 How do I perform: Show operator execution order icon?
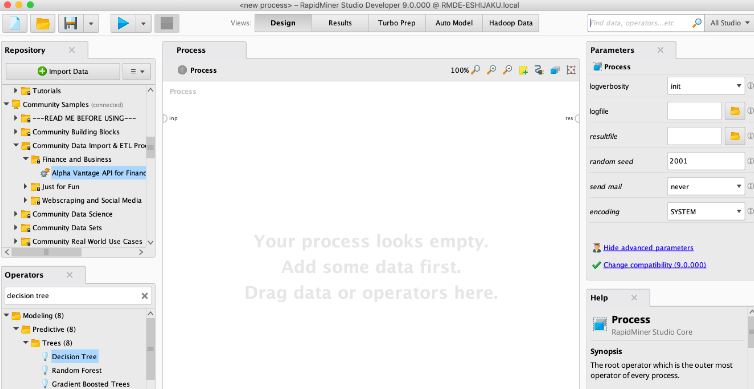[x=555, y=70]
